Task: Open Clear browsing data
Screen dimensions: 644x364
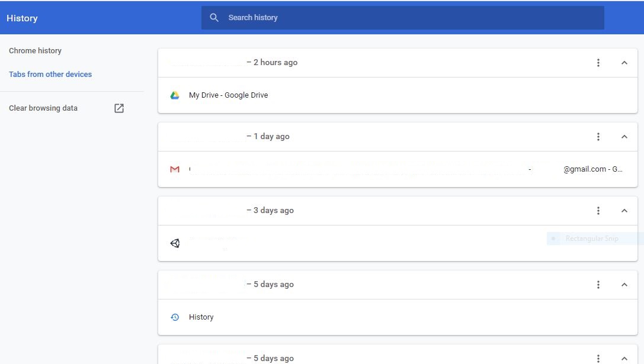Action: pos(43,108)
